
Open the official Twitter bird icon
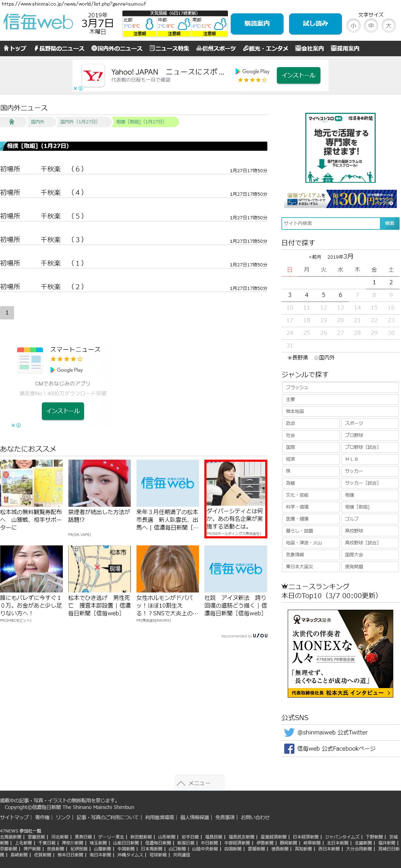(x=289, y=732)
